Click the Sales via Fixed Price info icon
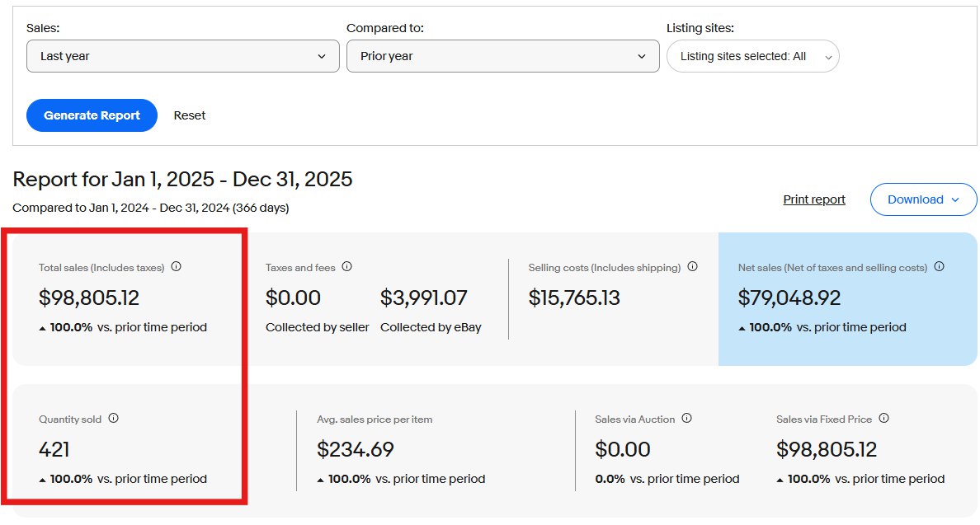The height and width of the screenshot is (525, 980). [884, 419]
